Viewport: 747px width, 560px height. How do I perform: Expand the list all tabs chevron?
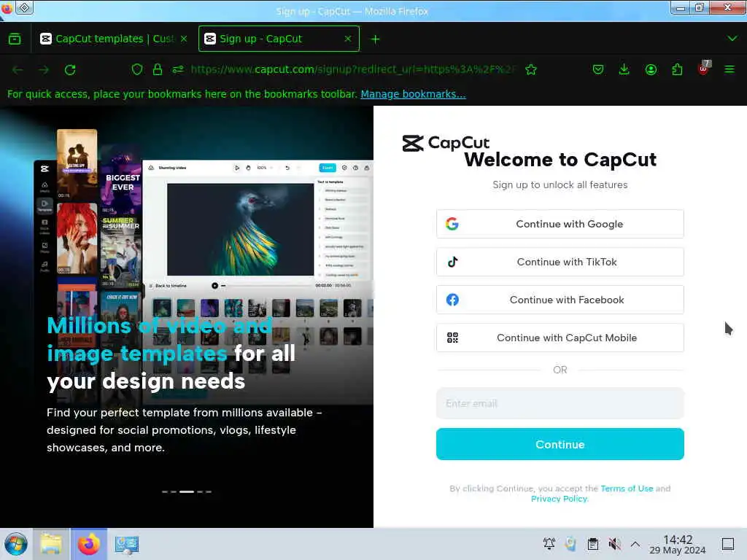pyautogui.click(x=732, y=39)
